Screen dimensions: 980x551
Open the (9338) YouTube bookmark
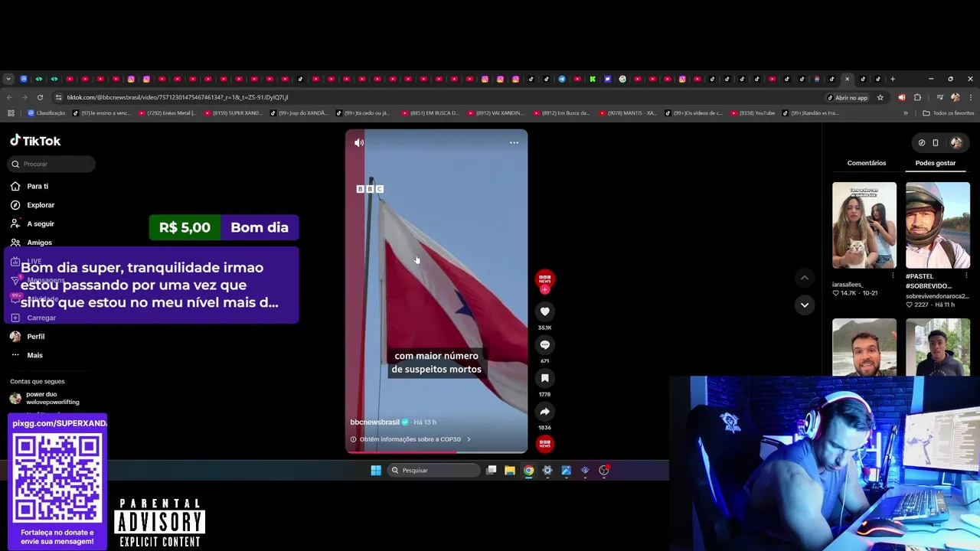[x=753, y=113]
